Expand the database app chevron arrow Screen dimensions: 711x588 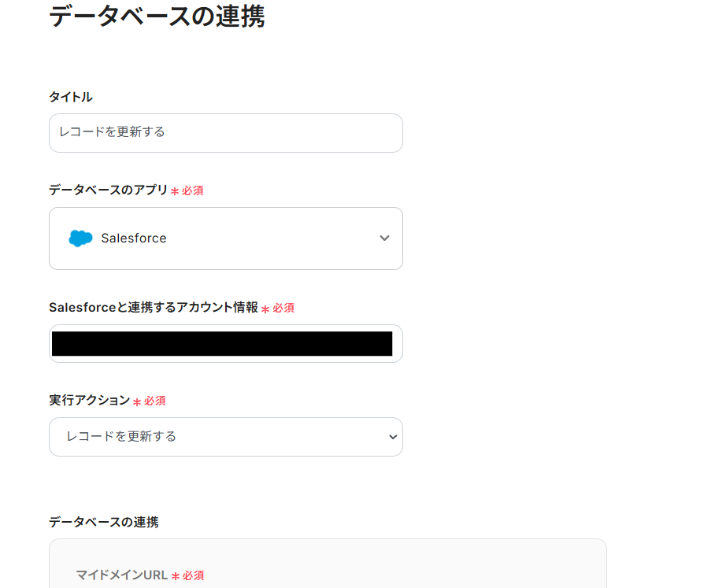point(384,239)
